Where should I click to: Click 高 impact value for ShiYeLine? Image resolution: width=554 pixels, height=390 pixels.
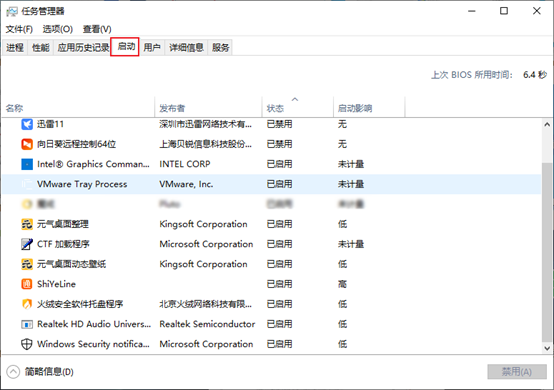coord(342,284)
